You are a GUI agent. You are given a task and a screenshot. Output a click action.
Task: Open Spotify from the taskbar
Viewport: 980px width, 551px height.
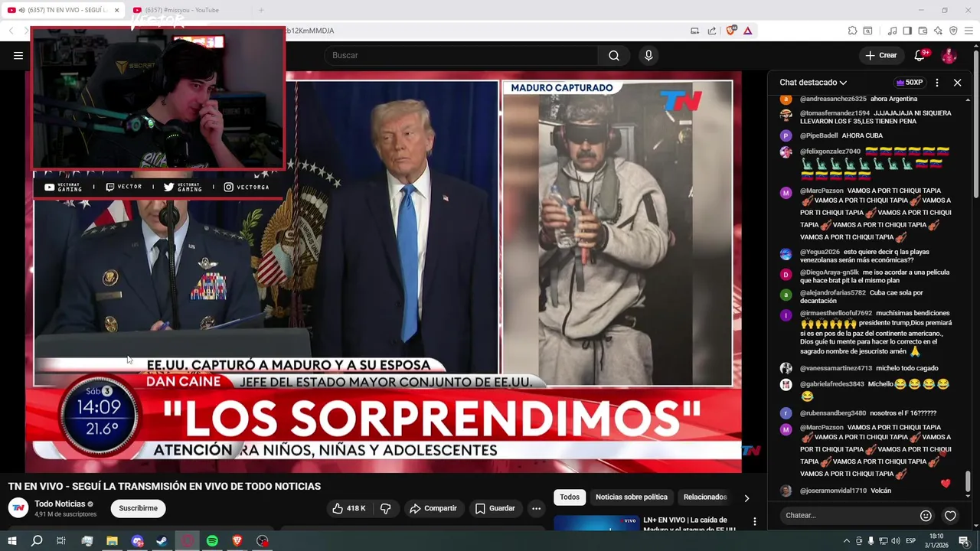[212, 541]
